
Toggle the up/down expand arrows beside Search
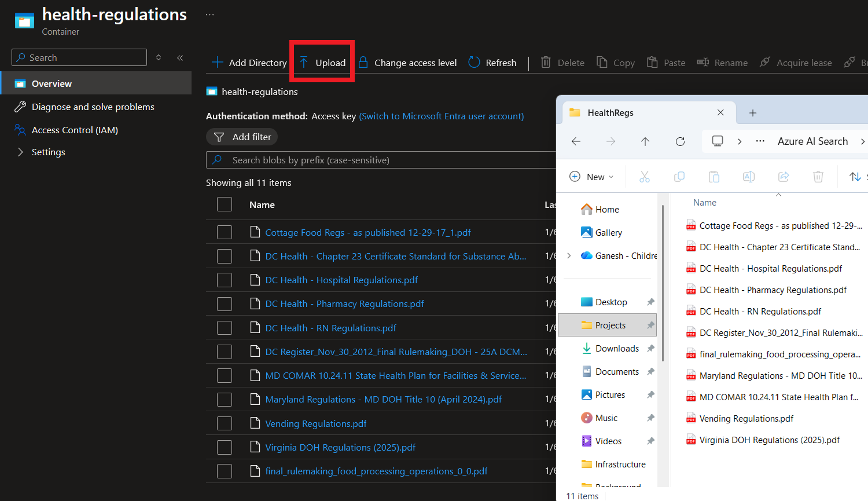coord(159,57)
